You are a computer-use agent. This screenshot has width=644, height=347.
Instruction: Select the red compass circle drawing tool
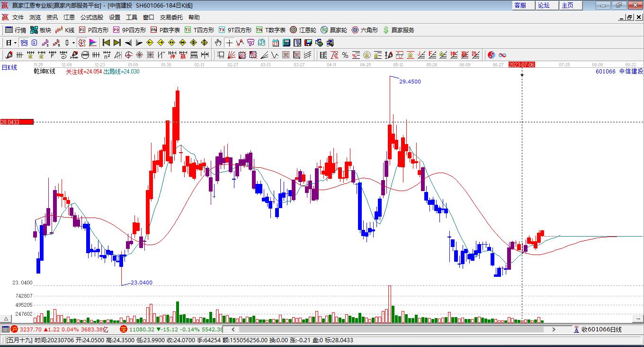(128, 55)
